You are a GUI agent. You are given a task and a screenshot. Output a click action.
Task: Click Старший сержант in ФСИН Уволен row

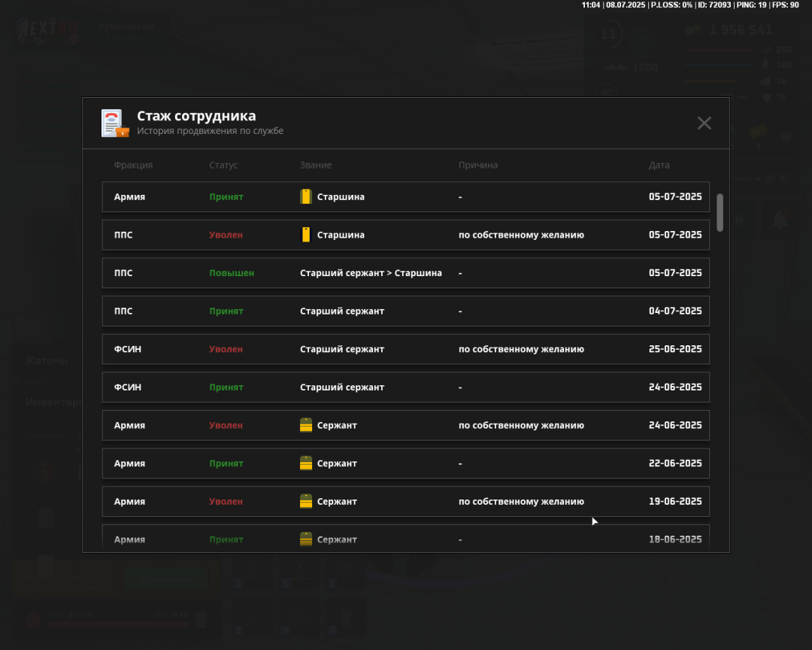pyautogui.click(x=342, y=349)
